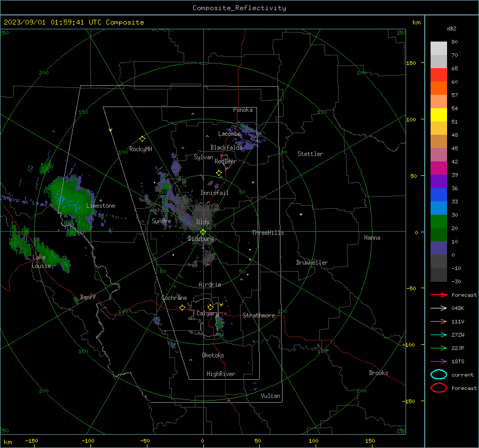Click the yellow diamond marker above Calgary
Screen dimensions: 479x448
(210, 307)
